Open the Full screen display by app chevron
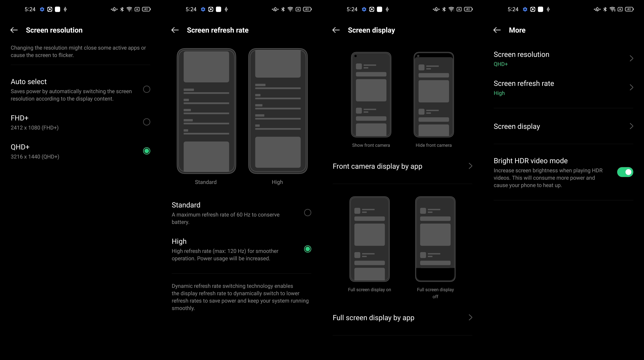The height and width of the screenshot is (360, 644). tap(470, 317)
